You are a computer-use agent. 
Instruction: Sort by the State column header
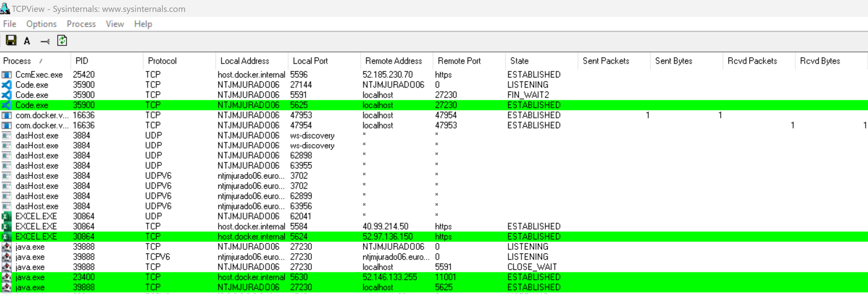pyautogui.click(x=542, y=61)
